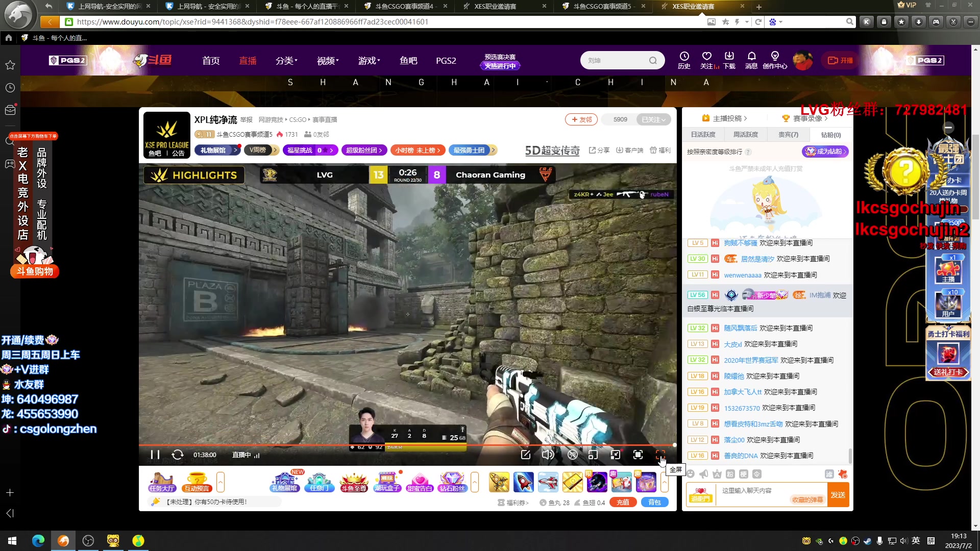Switch to the 贵宾(7) tab

point(788,135)
